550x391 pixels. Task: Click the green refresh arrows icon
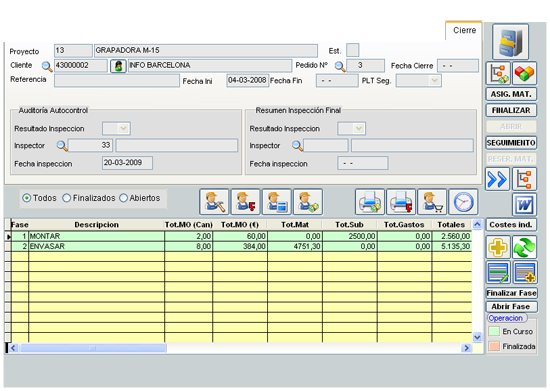pos(524,247)
